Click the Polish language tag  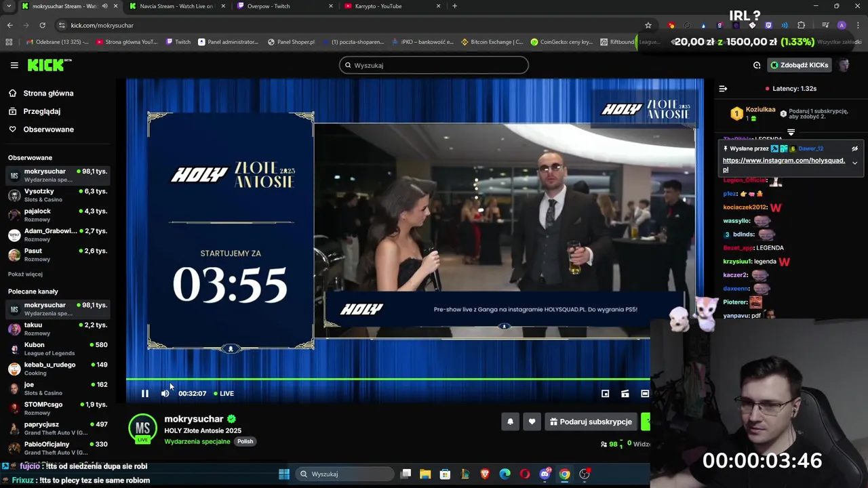pos(245,441)
